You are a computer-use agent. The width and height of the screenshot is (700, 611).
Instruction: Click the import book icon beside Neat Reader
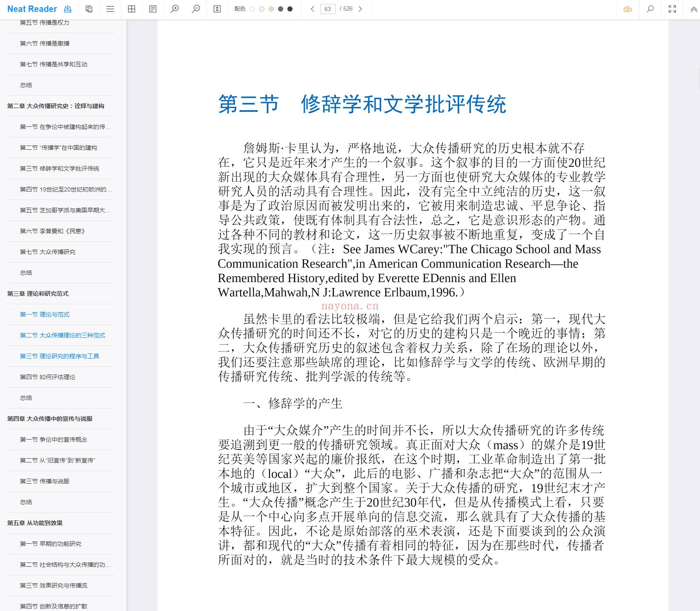pyautogui.click(x=68, y=9)
